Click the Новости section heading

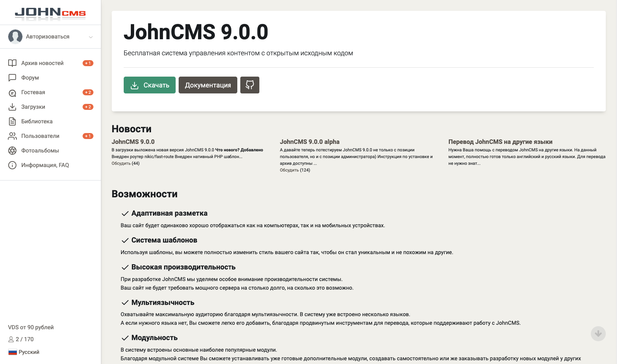(132, 129)
